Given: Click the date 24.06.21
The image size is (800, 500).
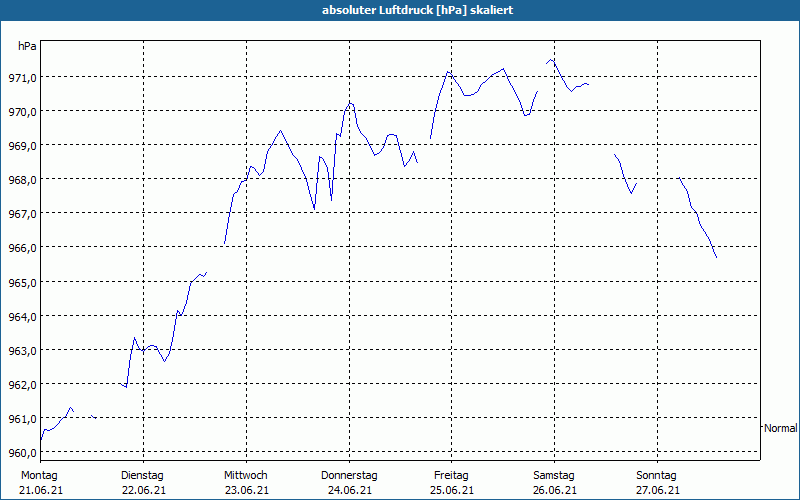Looking at the screenshot, I should [349, 491].
